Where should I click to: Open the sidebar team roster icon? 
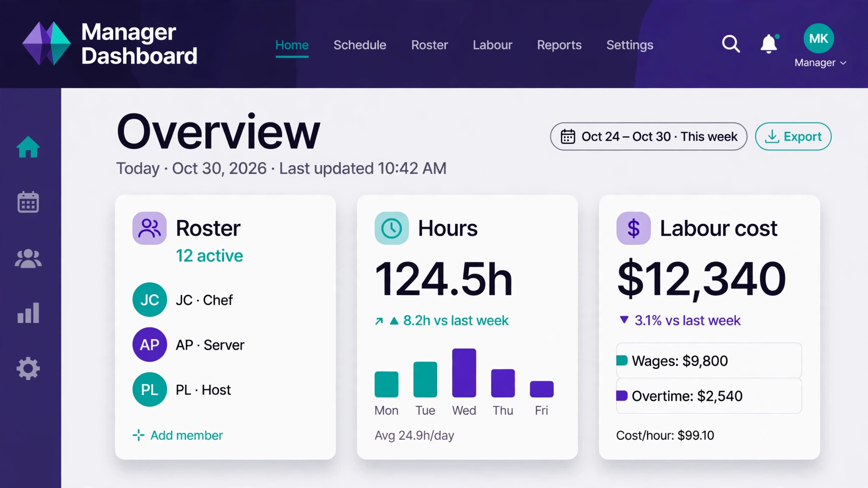tap(28, 258)
